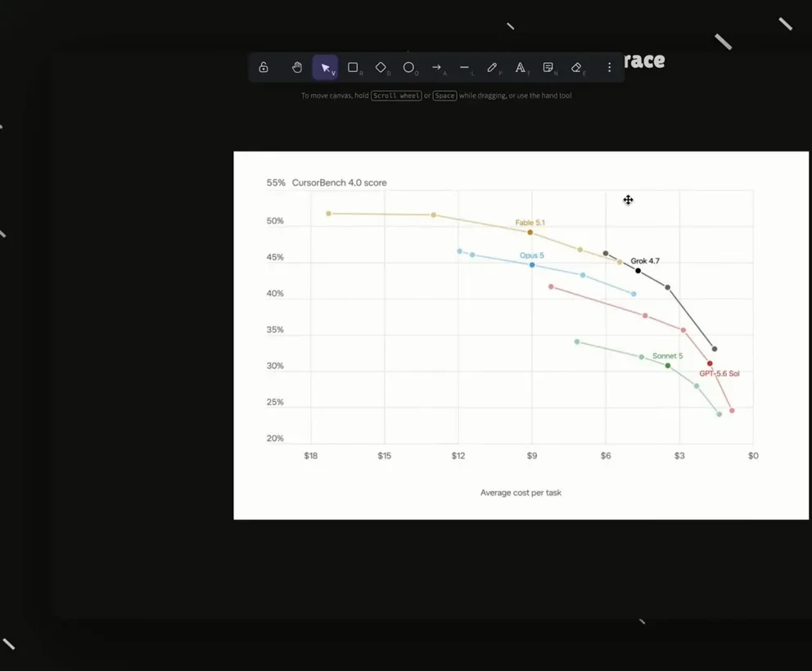812x671 pixels.
Task: Click the '$0' x-axis tick label
Action: [753, 456]
